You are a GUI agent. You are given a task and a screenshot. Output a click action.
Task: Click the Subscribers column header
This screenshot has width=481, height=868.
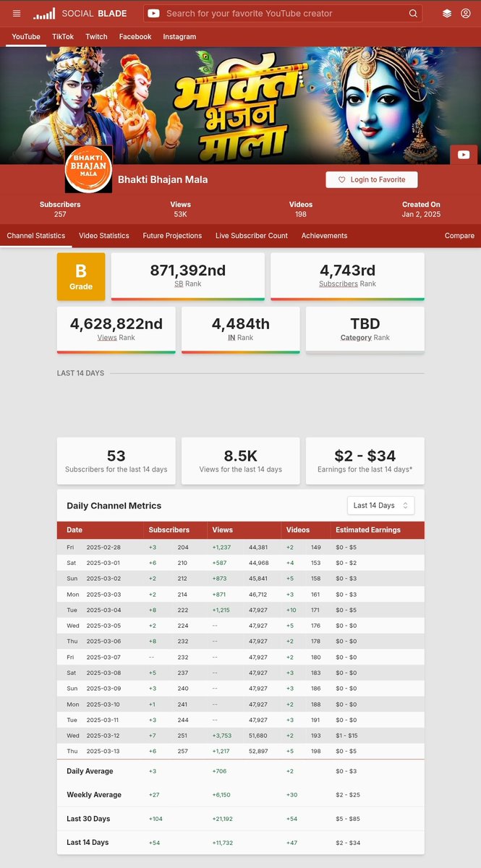(169, 529)
